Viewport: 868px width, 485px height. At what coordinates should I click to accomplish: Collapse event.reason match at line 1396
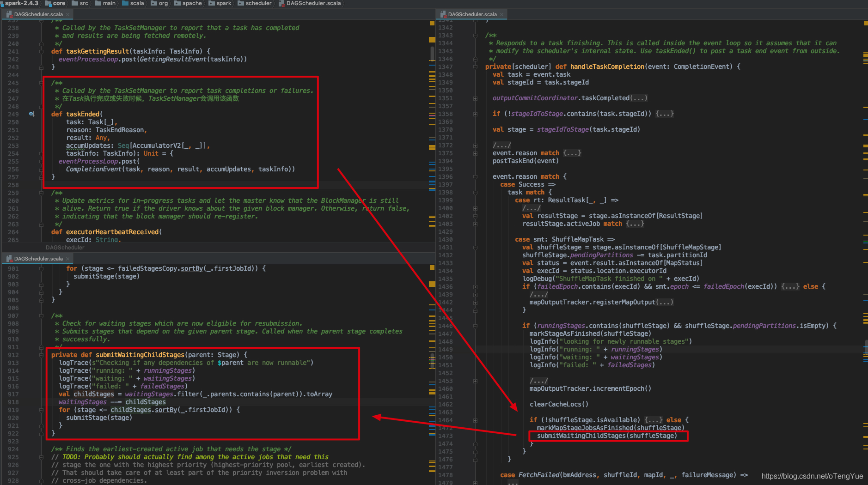[x=475, y=176]
